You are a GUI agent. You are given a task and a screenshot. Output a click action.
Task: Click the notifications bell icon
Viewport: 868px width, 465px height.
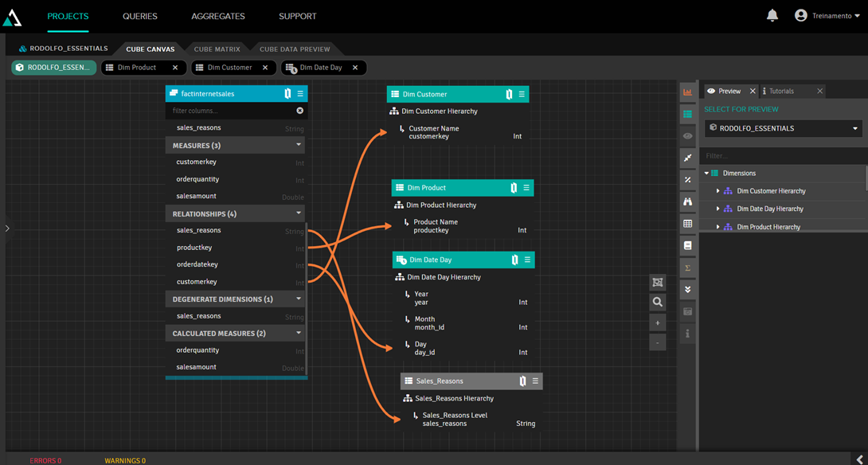pyautogui.click(x=772, y=16)
